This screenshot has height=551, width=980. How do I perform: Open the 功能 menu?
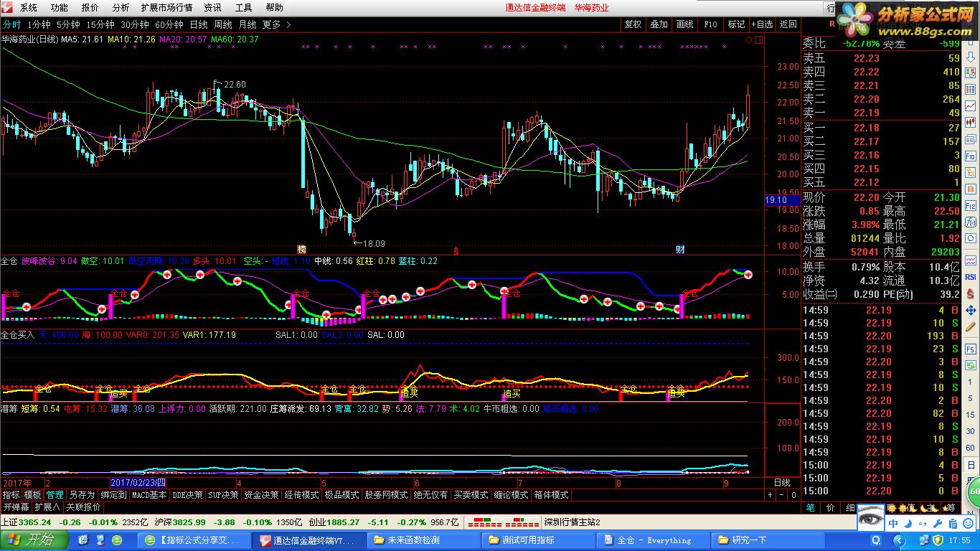coord(60,8)
